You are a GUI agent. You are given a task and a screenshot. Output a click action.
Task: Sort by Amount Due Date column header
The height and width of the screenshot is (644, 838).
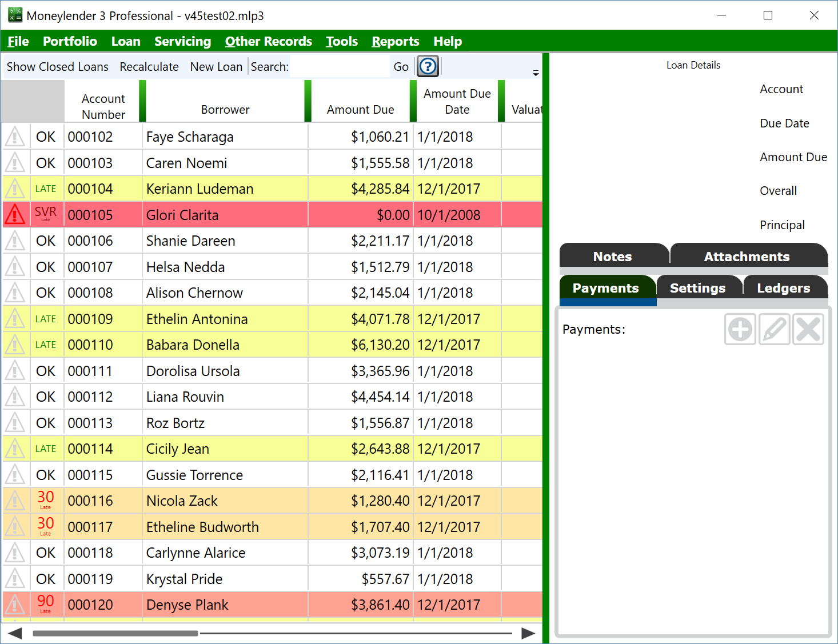pyautogui.click(x=457, y=101)
